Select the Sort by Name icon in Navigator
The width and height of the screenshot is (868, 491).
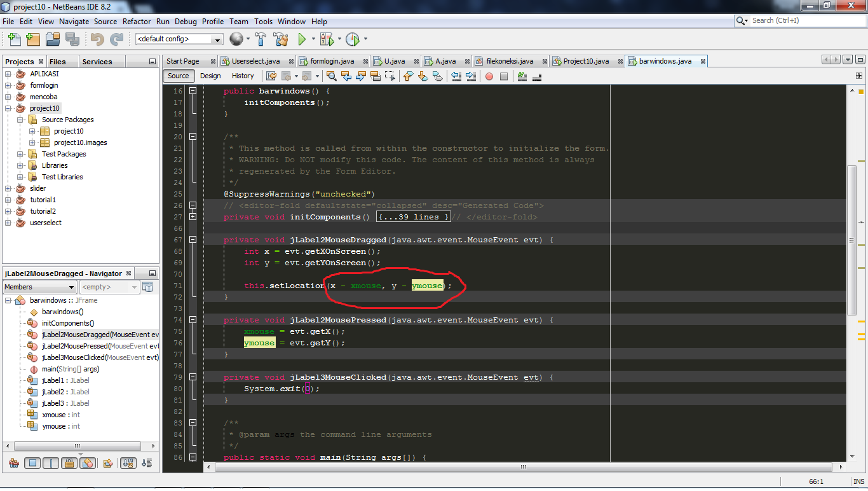tap(128, 463)
